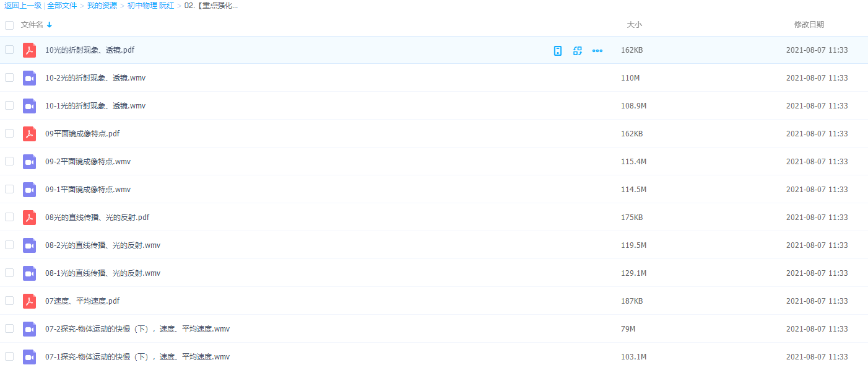Click the QR-style share icon next to 162KB
Viewport: 868px width, 370px height.
point(578,51)
